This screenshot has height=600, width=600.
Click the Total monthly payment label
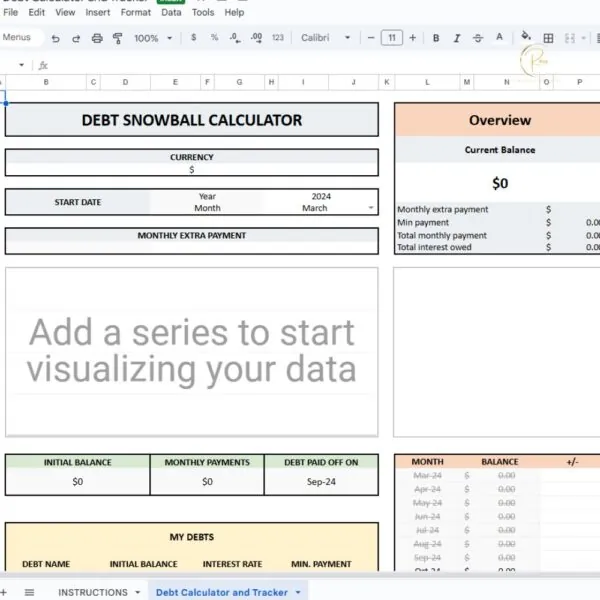coord(442,235)
